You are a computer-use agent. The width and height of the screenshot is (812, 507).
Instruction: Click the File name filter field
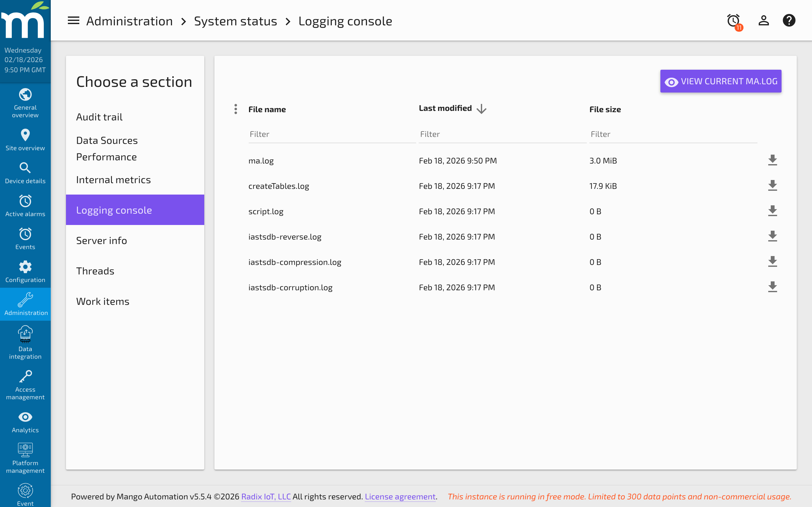pos(331,134)
